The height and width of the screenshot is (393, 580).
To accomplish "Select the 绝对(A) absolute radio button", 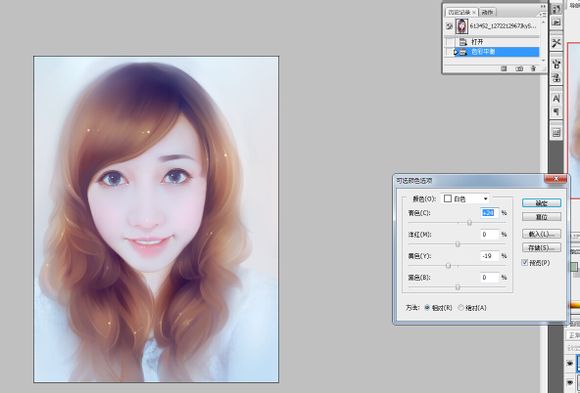I will [461, 308].
